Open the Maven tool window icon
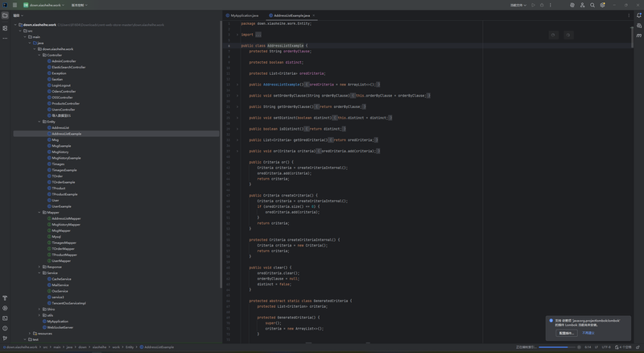Screen dimensions: 644x353 point(639,36)
